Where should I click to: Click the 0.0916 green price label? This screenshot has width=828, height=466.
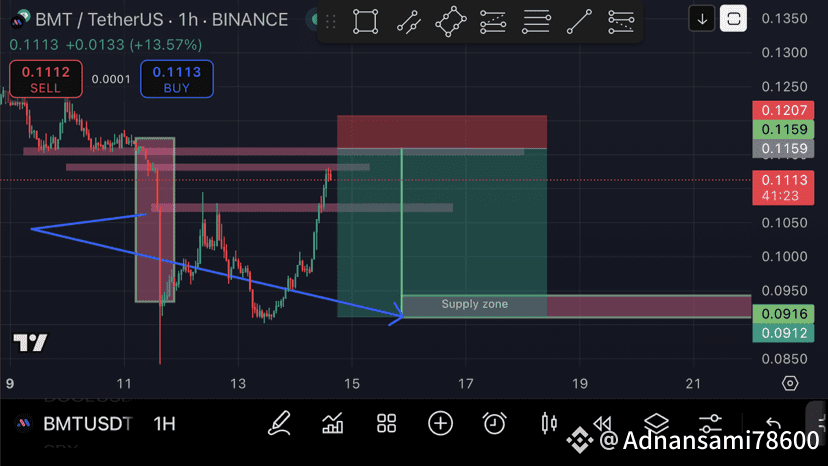click(x=783, y=314)
